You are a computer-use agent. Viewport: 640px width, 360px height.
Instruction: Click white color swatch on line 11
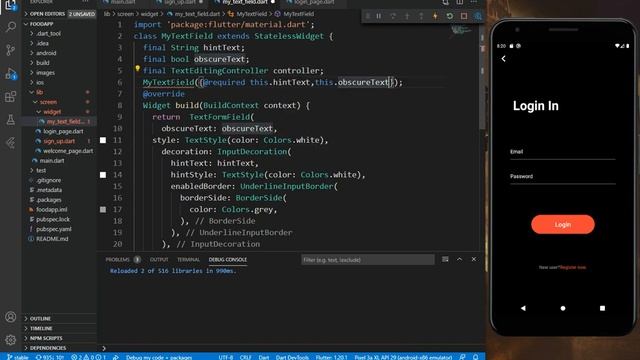coord(103,140)
